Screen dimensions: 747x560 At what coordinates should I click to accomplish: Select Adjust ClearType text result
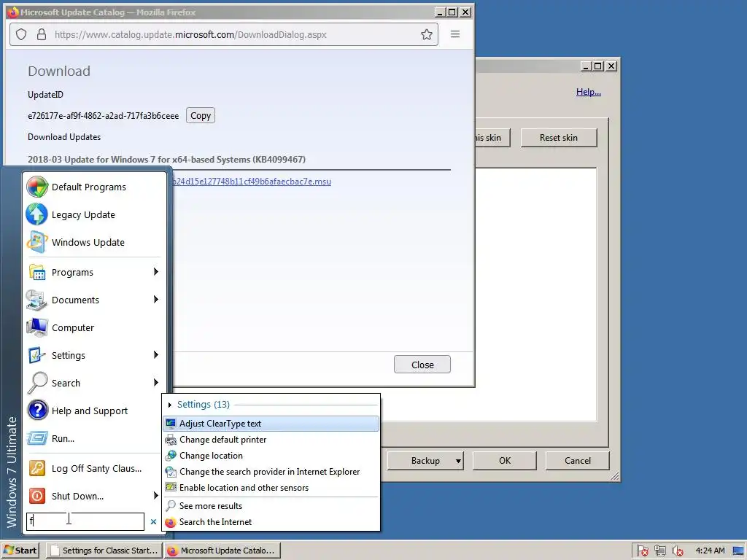(x=271, y=424)
